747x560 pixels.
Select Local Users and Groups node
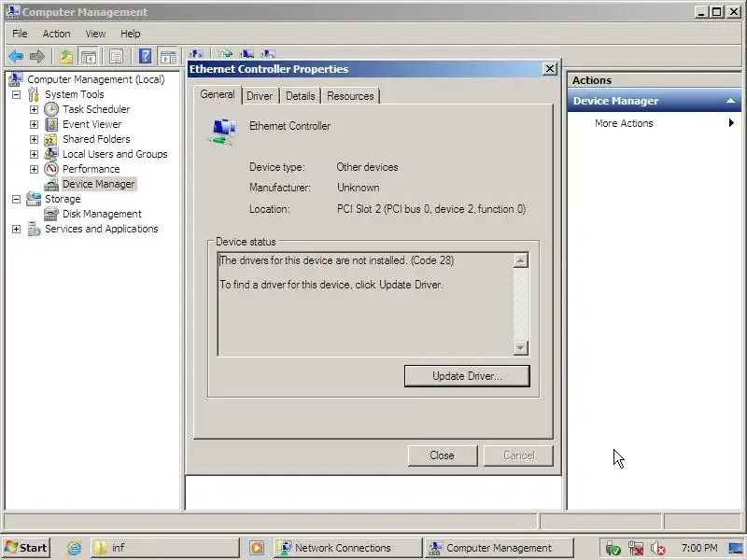point(115,154)
